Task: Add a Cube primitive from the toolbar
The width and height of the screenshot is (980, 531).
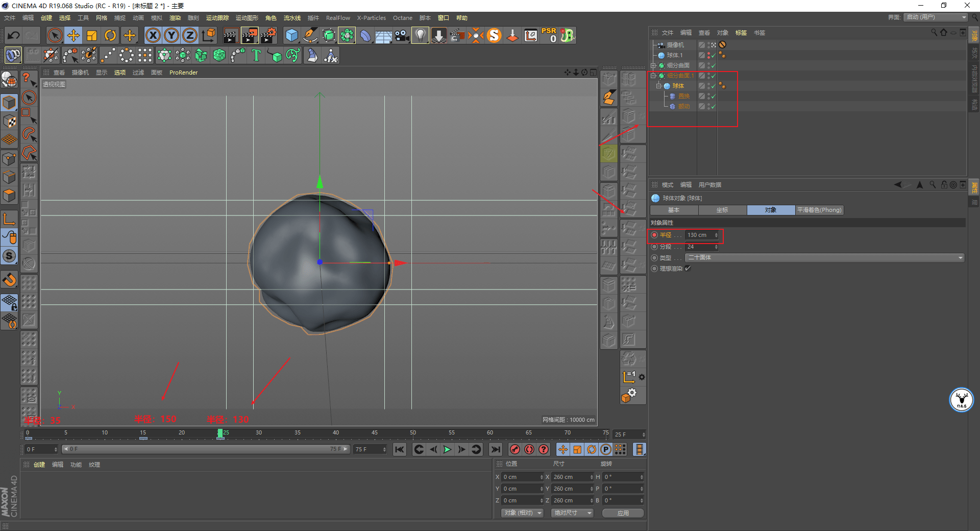Action: click(291, 35)
